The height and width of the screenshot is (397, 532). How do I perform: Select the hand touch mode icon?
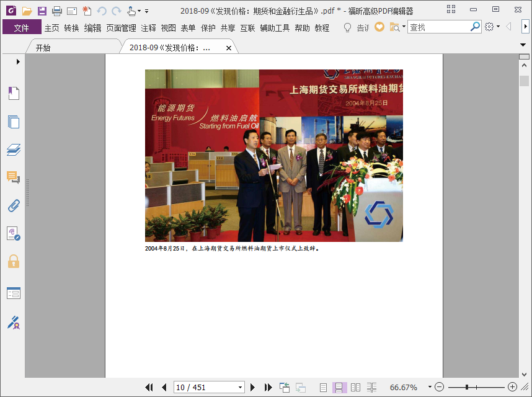[131, 11]
